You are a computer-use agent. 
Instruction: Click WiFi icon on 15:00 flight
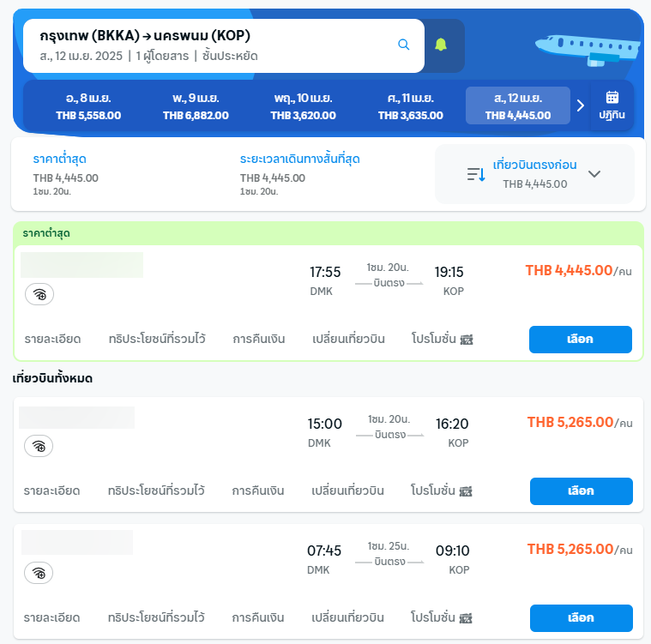click(39, 446)
